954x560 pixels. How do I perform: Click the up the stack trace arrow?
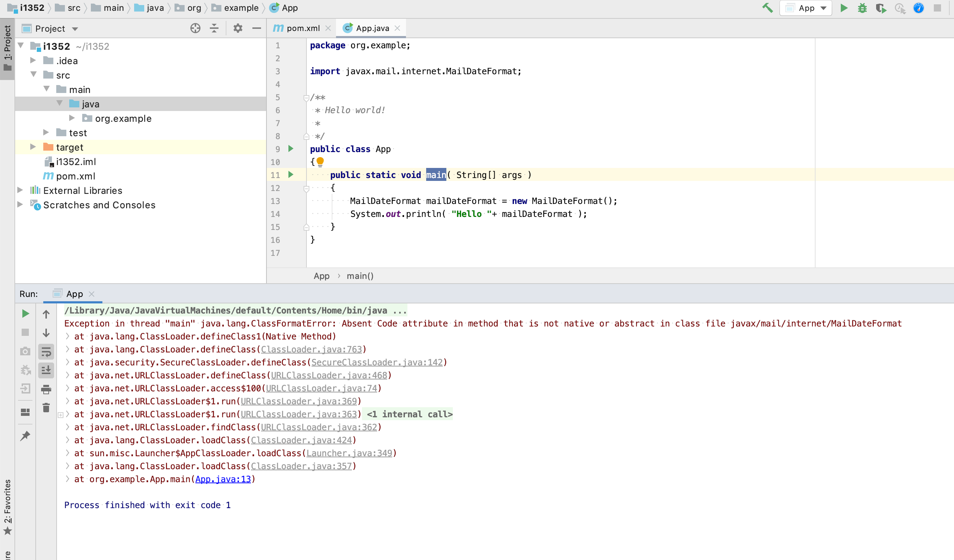tap(46, 314)
